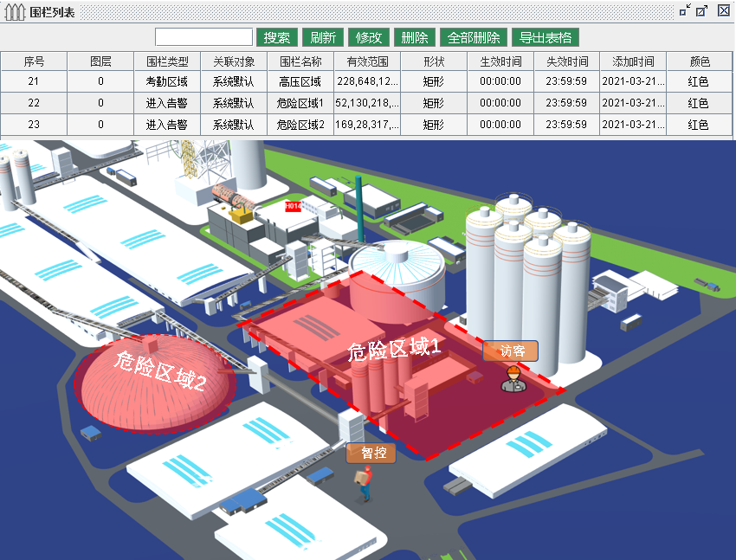Click the 删除 button
This screenshot has width=736, height=560.
[x=415, y=37]
